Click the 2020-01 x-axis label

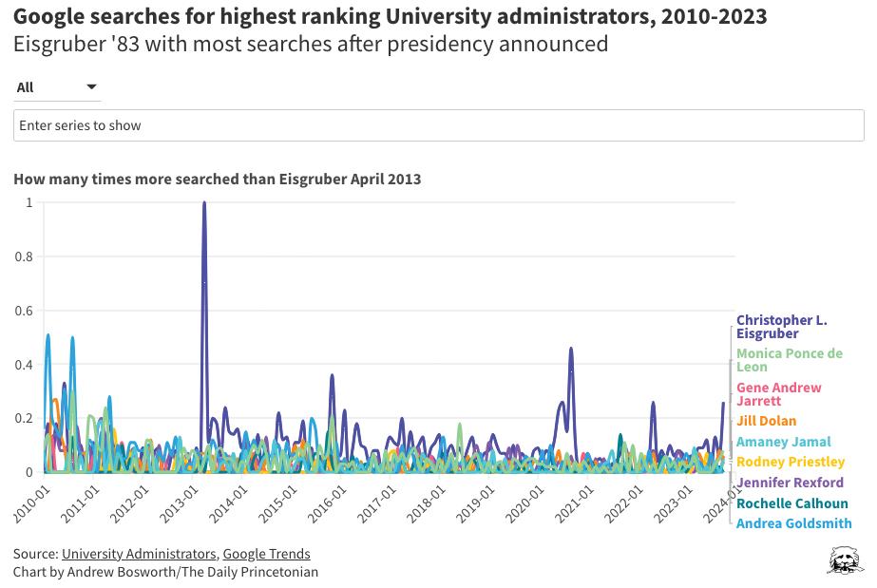[524, 504]
